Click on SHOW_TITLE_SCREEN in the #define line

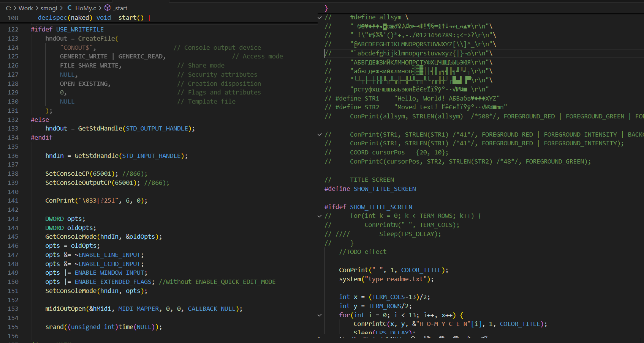pyautogui.click(x=385, y=189)
